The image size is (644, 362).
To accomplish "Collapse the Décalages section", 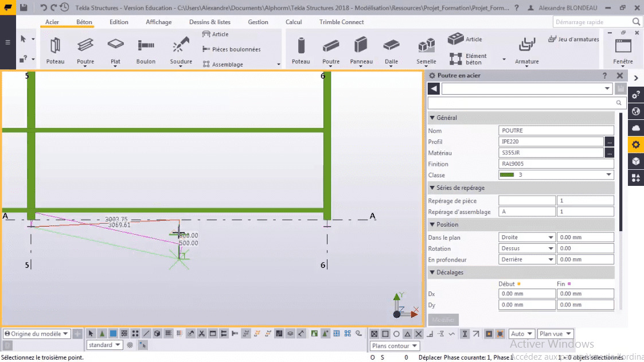I will coord(431,272).
